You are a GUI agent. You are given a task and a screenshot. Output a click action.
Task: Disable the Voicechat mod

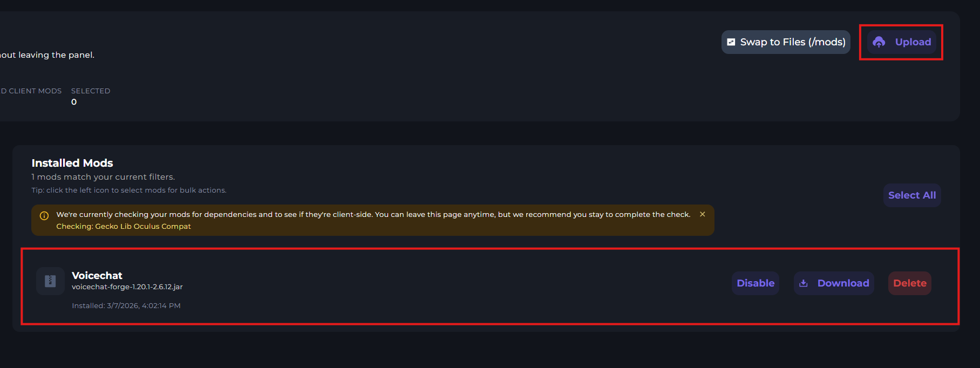[x=755, y=283]
